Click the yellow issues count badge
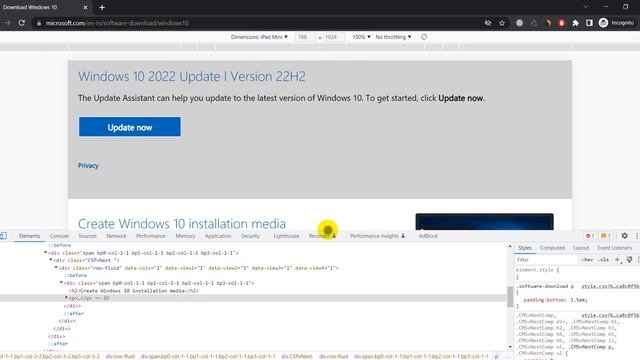The height and width of the screenshot is (360, 640). [606, 236]
